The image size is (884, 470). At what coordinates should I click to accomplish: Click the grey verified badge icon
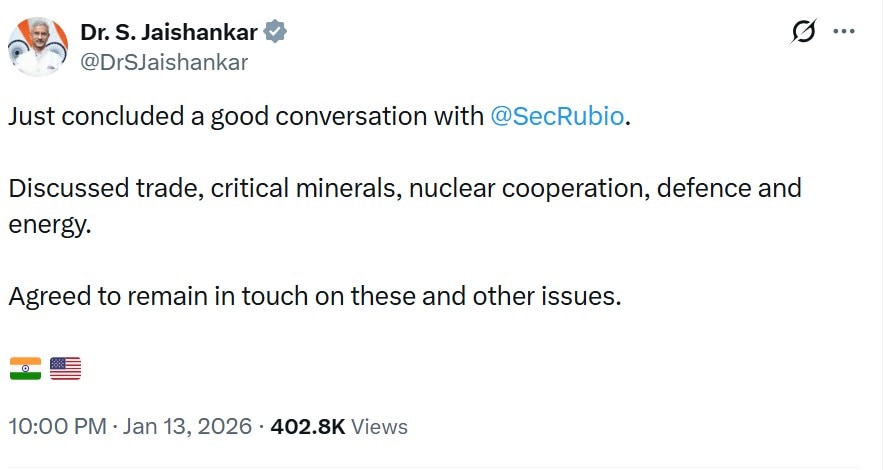click(276, 33)
